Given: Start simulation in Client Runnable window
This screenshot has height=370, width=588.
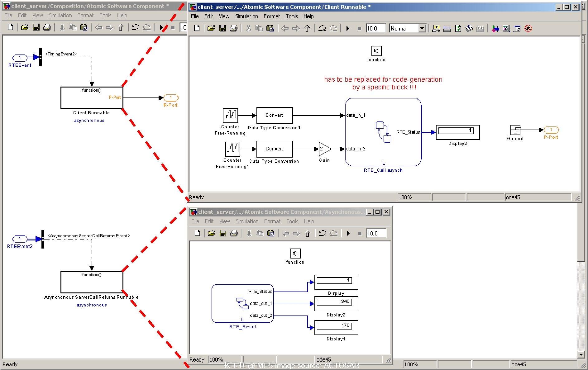Looking at the screenshot, I should click(x=348, y=29).
